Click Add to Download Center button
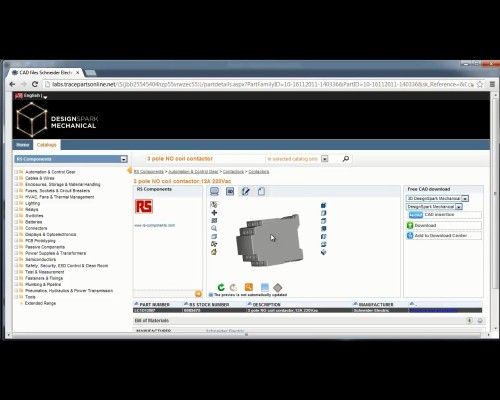The image size is (500, 400). pyautogui.click(x=444, y=236)
